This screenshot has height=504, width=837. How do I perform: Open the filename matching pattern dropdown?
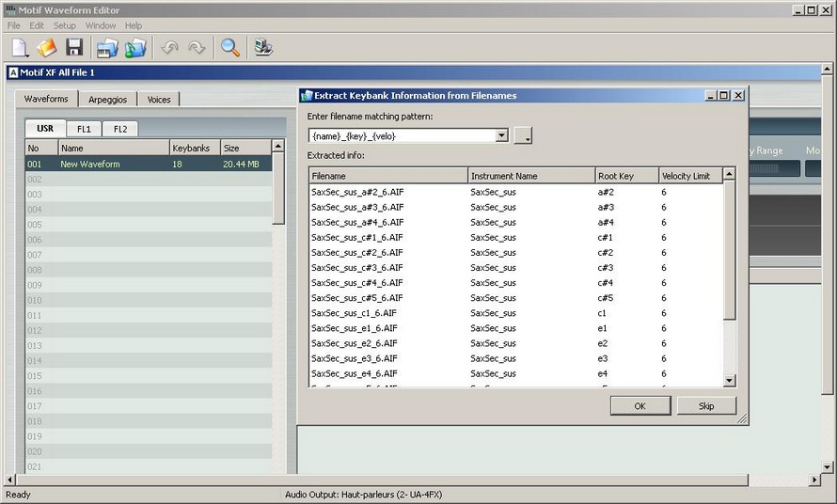501,135
